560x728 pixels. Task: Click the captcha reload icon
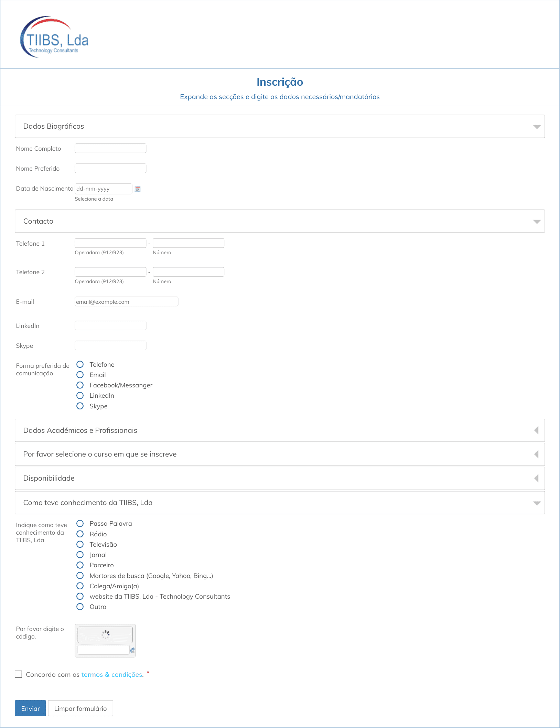click(x=132, y=650)
